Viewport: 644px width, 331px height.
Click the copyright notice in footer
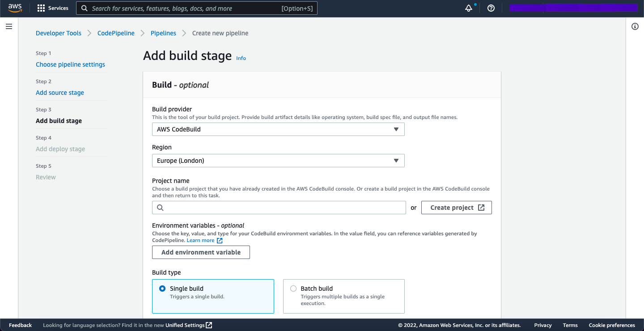[x=459, y=325]
